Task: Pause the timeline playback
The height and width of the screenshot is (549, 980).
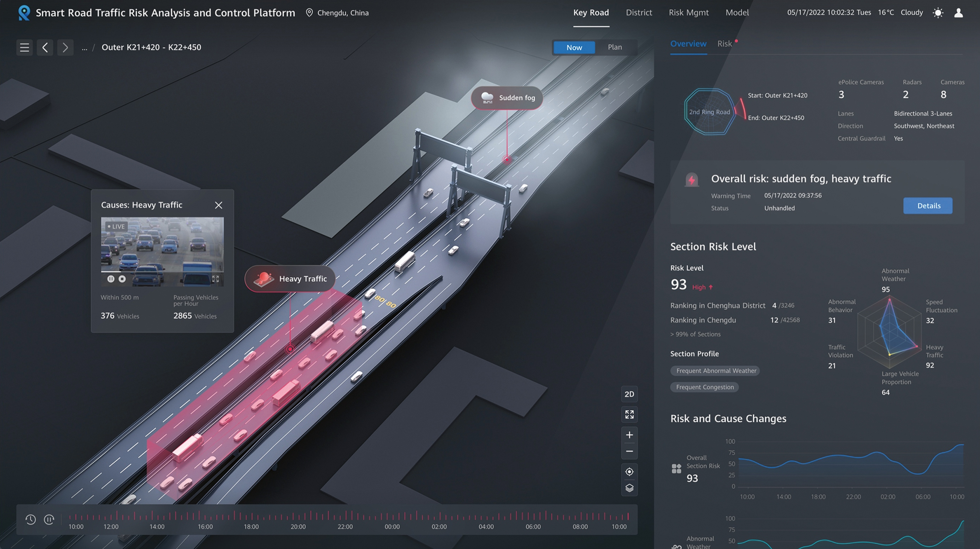Action: tap(49, 519)
